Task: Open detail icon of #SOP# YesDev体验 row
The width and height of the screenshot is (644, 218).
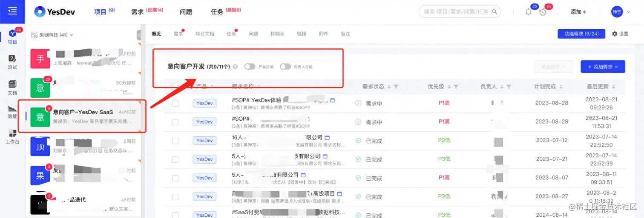Action: 333,100
